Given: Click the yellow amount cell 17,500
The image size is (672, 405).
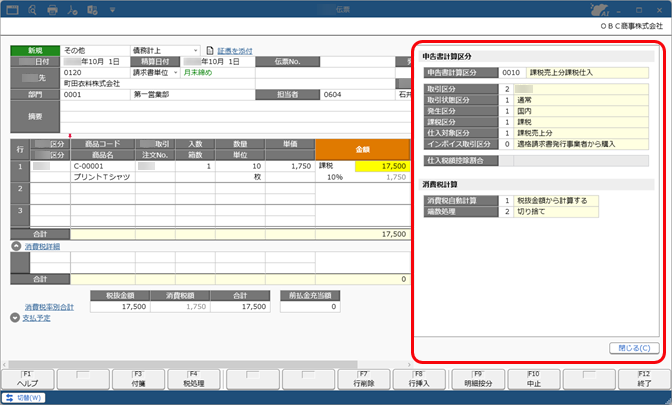Looking at the screenshot, I should 382,166.
